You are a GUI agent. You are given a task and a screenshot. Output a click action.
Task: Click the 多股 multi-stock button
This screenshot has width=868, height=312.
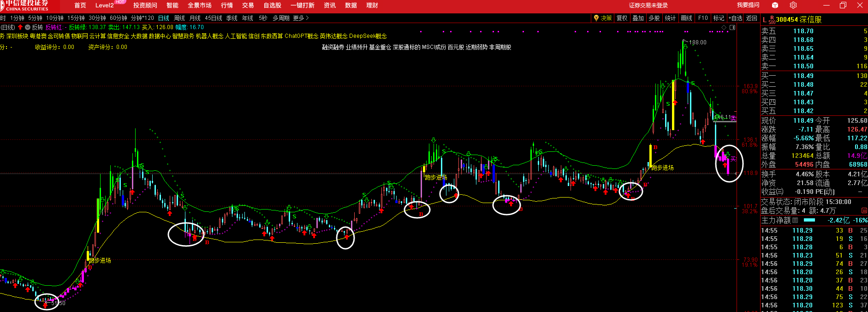coord(654,18)
